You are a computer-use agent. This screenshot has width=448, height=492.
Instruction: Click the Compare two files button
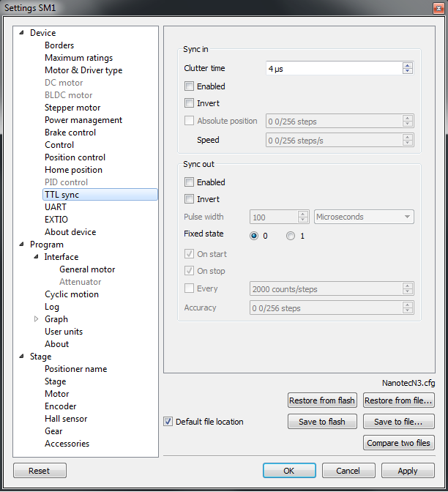coord(398,443)
